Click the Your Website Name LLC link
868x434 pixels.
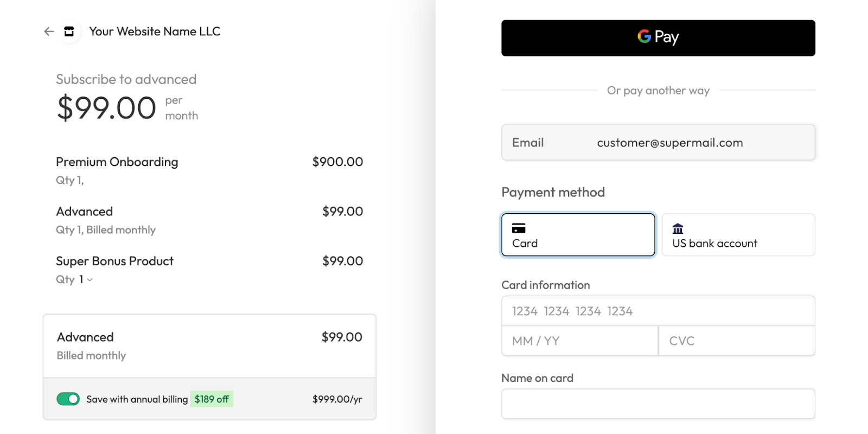pyautogui.click(x=155, y=31)
